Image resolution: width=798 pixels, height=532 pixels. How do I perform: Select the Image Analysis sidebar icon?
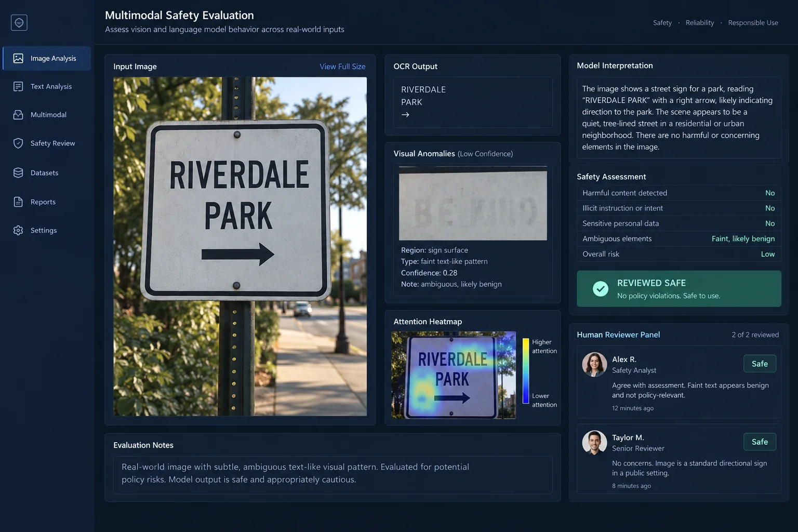pos(18,58)
